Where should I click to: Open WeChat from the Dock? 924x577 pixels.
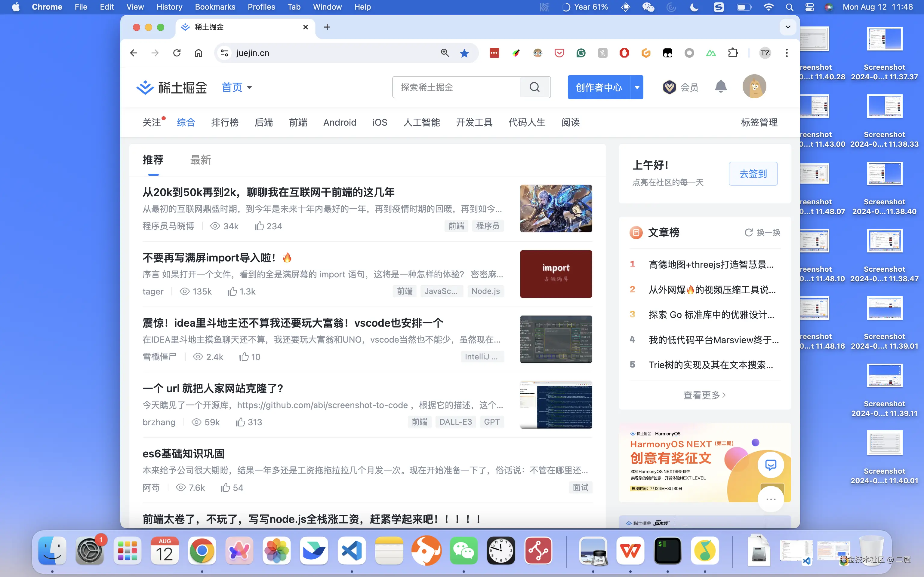464,550
